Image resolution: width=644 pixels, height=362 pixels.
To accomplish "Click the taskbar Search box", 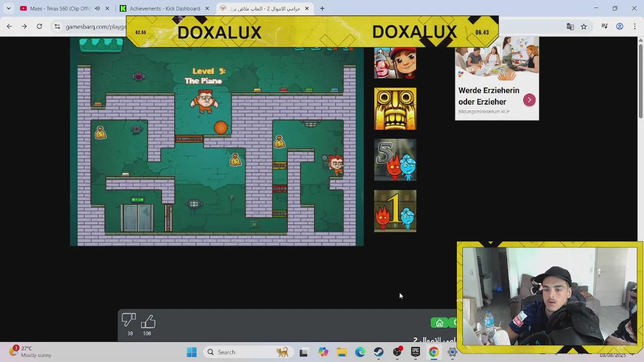I will click(x=247, y=352).
